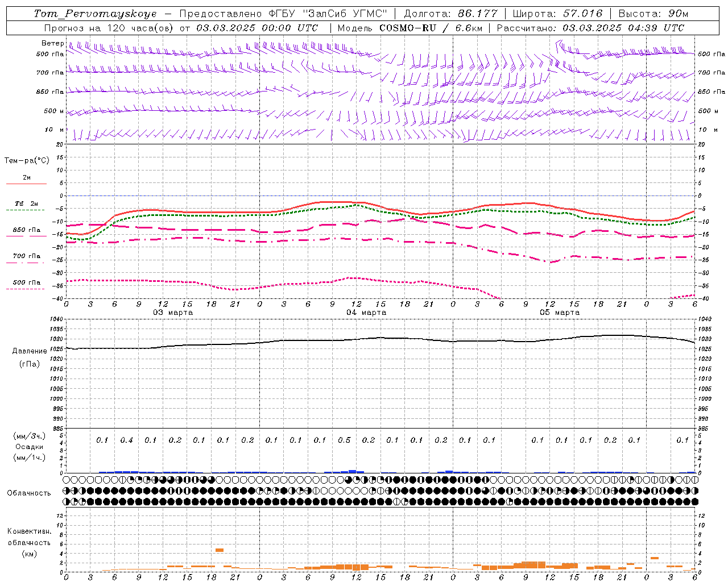Click the Облачность cloud cover label

pyautogui.click(x=28, y=493)
